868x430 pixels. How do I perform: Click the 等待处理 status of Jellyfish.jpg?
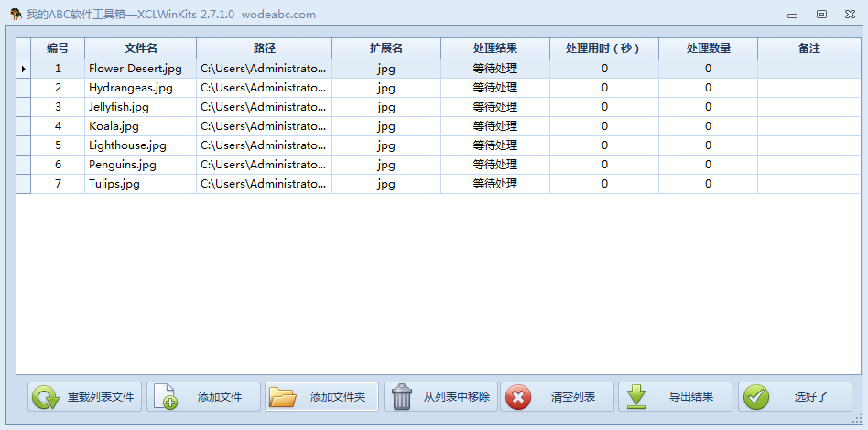[x=495, y=107]
